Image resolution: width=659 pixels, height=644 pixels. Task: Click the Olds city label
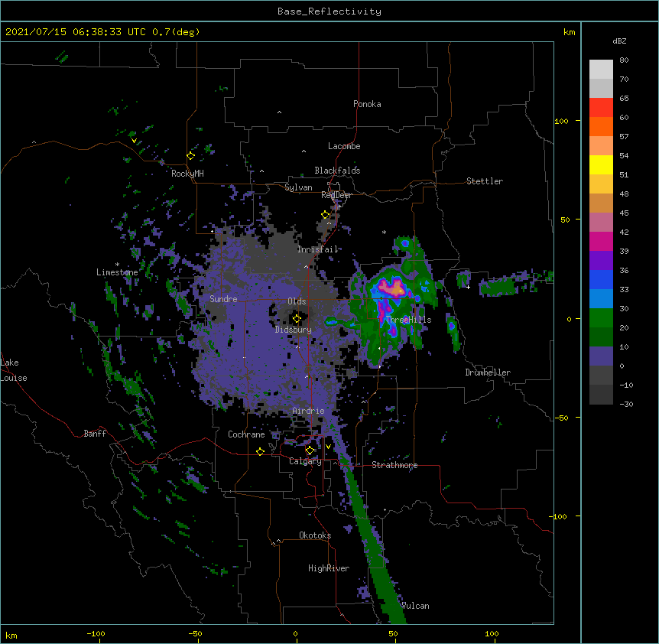(297, 301)
